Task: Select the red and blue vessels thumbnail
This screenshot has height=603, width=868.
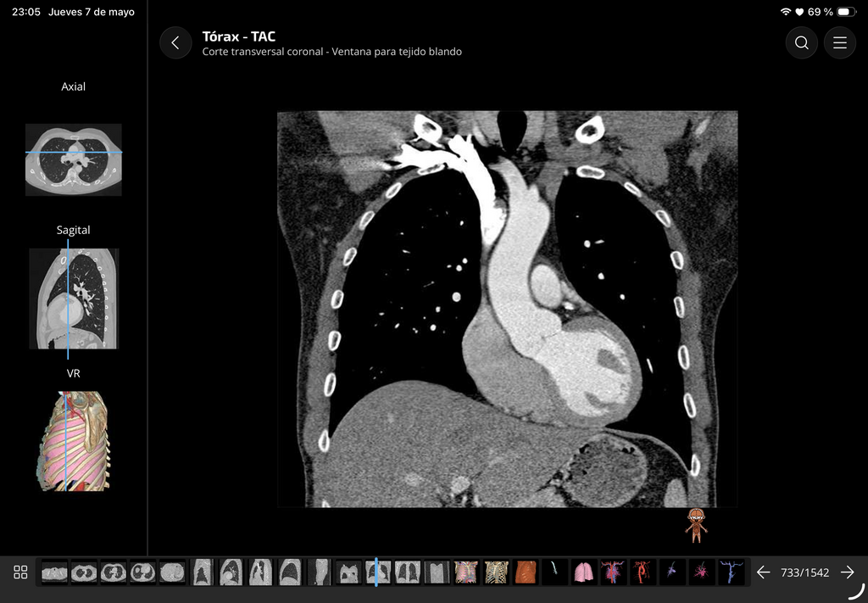Action: (613, 572)
